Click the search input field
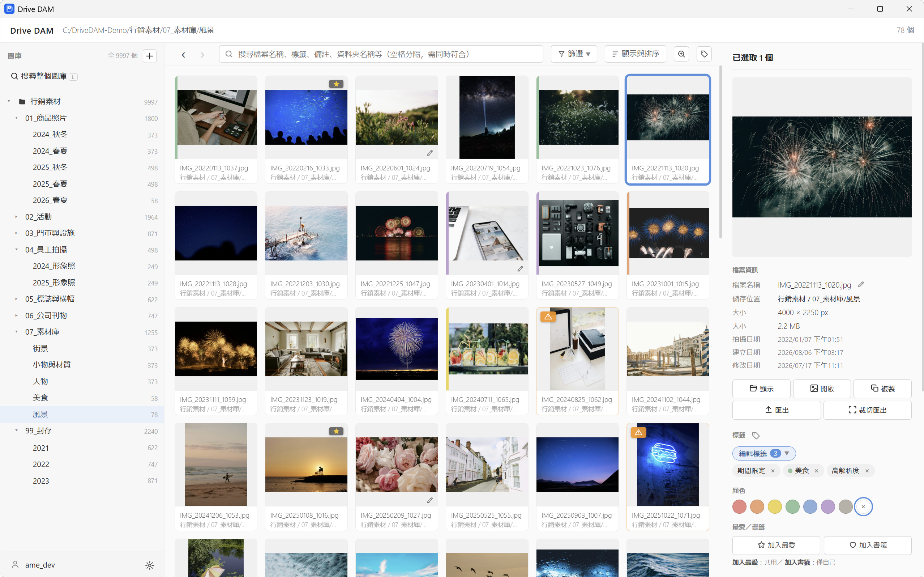924x577 pixels. pyautogui.click(x=381, y=54)
